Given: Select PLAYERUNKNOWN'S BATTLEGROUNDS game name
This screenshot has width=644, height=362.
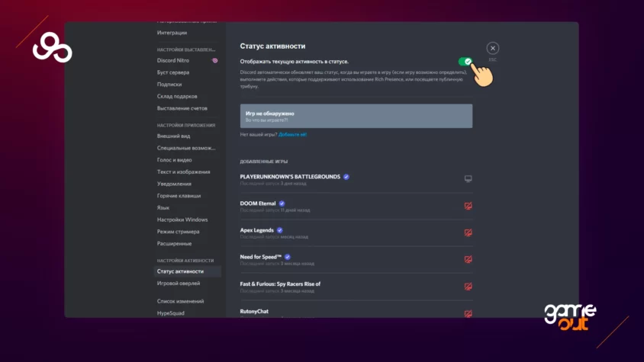Looking at the screenshot, I should 290,177.
